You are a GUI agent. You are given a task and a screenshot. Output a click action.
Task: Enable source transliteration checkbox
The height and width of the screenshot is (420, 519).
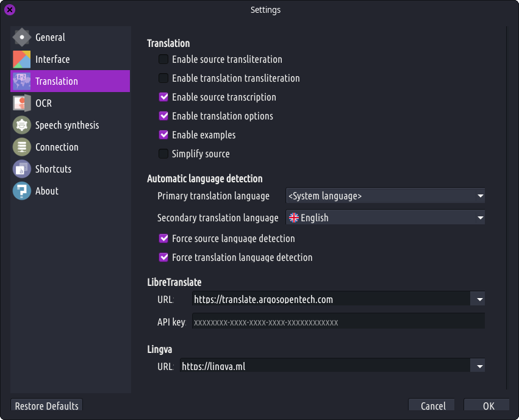pyautogui.click(x=163, y=59)
